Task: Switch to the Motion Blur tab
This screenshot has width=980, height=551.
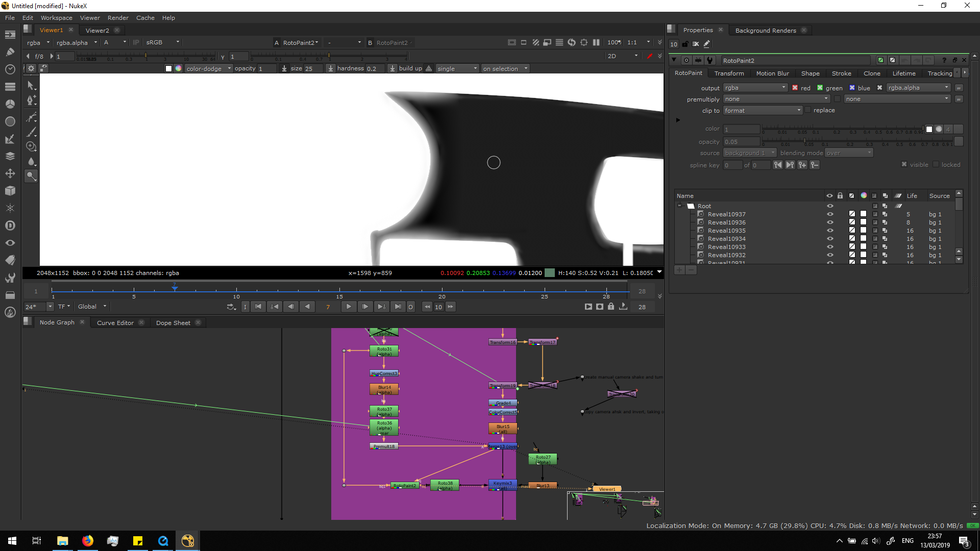Action: click(772, 73)
